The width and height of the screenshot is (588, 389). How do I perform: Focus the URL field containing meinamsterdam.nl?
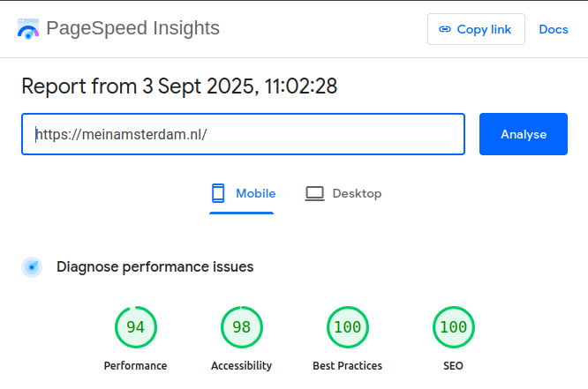tap(243, 134)
